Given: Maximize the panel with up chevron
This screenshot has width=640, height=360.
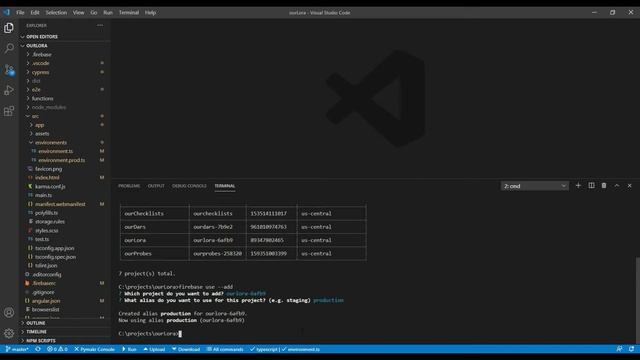Looking at the screenshot, I should tap(617, 186).
